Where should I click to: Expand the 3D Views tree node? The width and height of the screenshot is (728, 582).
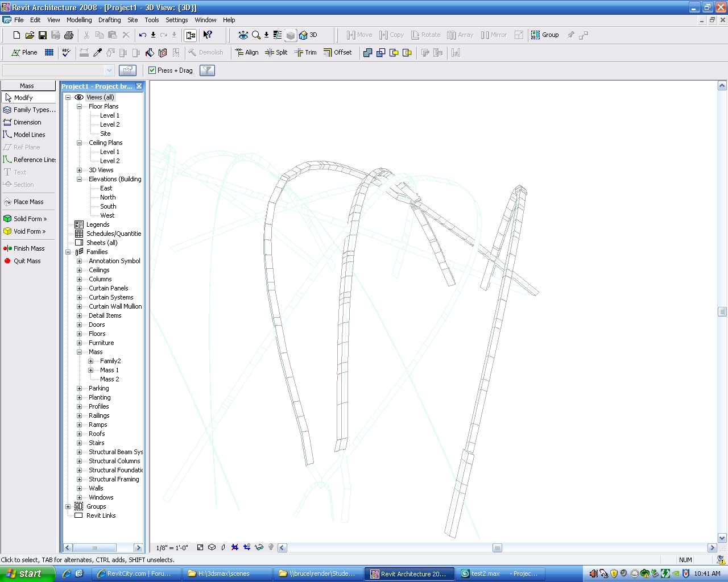(80, 170)
